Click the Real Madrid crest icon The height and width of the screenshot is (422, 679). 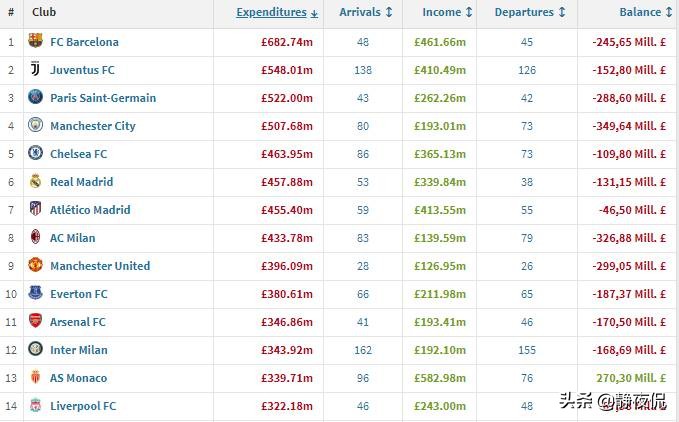click(x=36, y=182)
